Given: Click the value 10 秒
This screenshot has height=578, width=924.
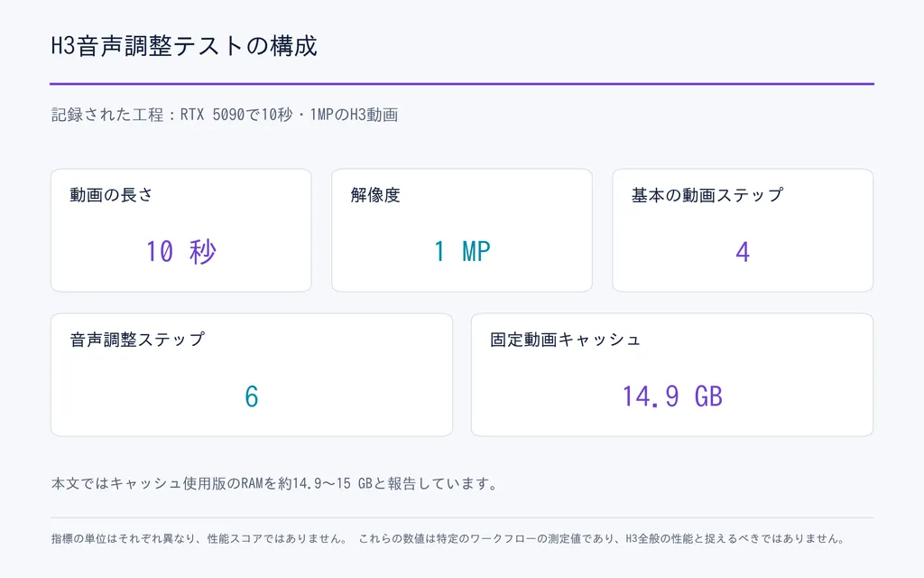Looking at the screenshot, I should (x=180, y=252).
